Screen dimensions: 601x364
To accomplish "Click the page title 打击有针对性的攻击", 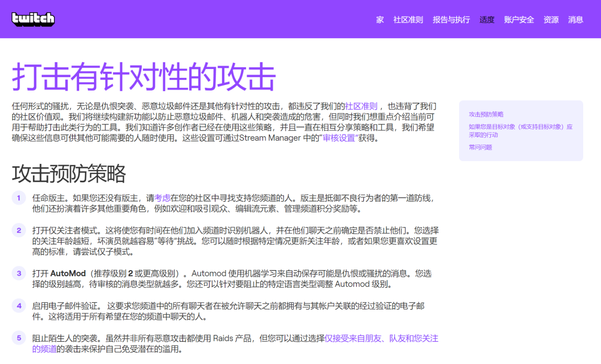I will coord(144,77).
